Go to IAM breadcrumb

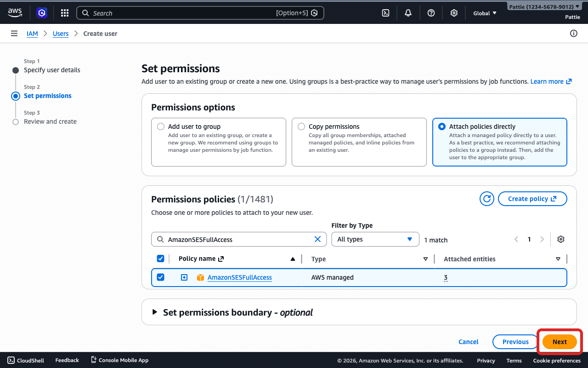(x=32, y=34)
